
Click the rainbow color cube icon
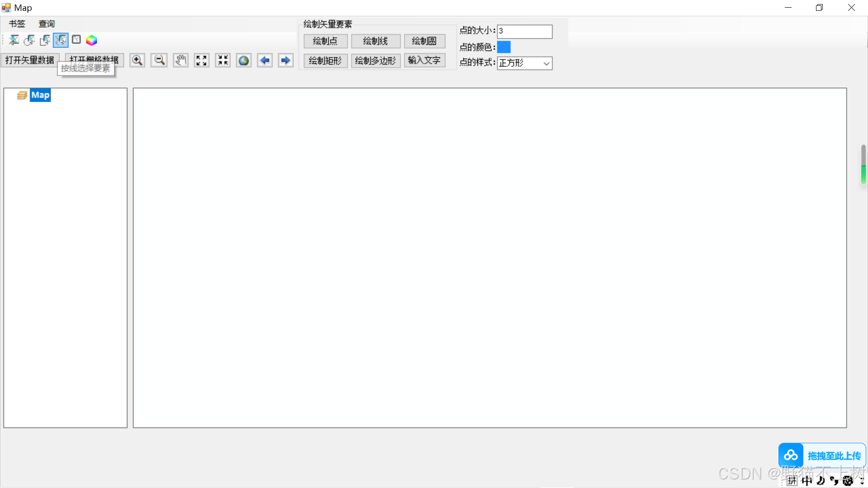coord(92,41)
